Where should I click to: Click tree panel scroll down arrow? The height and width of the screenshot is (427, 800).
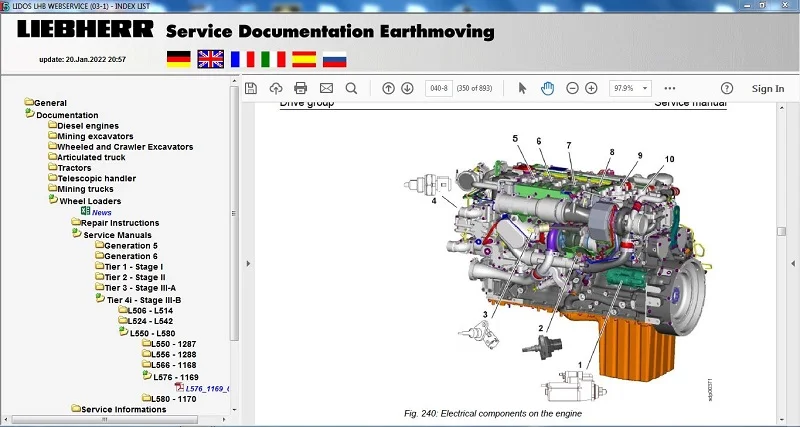234,409
